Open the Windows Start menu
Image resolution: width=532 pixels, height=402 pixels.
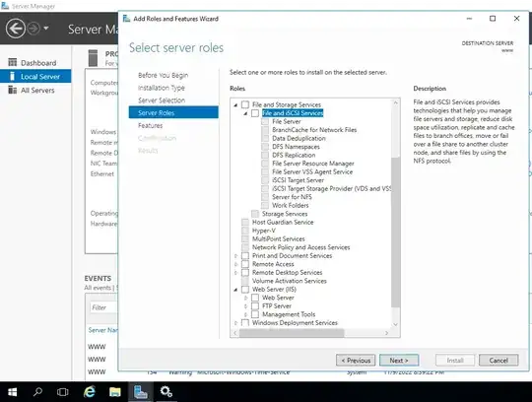[12, 392]
